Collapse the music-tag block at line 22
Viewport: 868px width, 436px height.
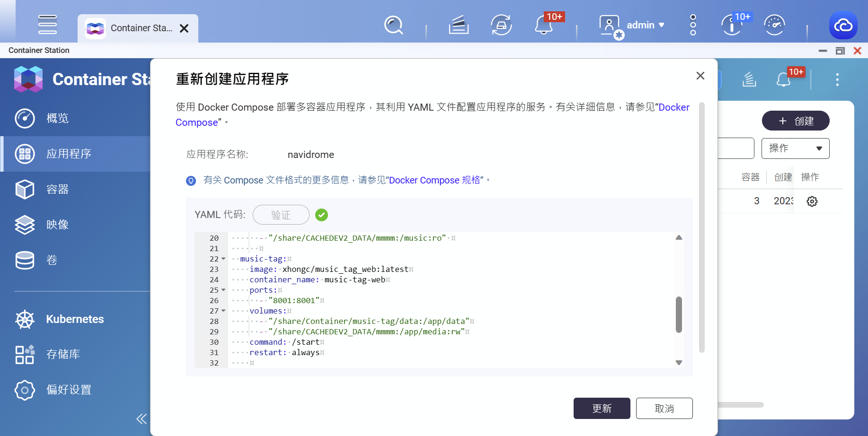[223, 259]
